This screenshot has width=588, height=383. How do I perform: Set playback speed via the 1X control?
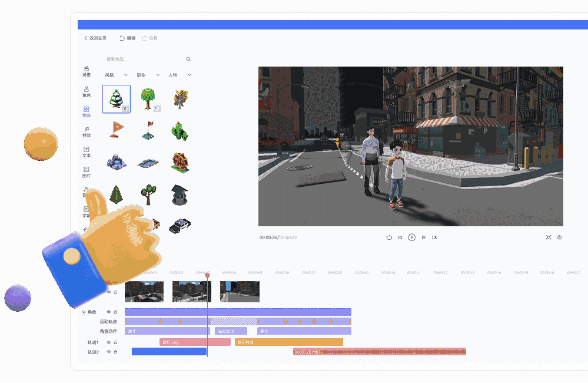click(x=434, y=237)
